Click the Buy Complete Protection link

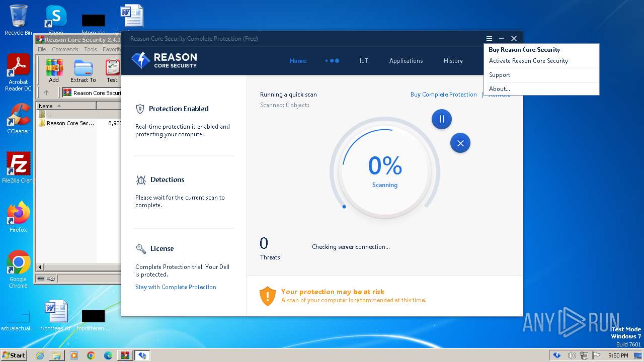tap(443, 95)
